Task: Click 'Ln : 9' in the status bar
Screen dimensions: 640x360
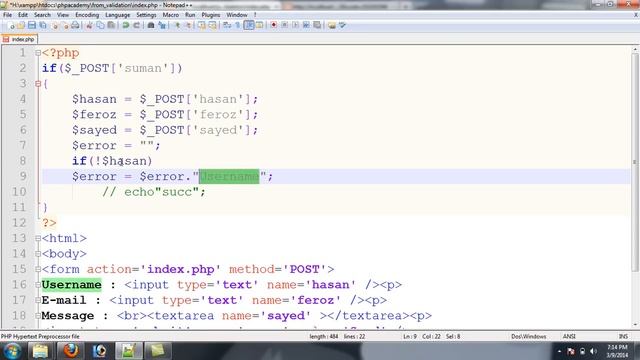Action: point(410,337)
